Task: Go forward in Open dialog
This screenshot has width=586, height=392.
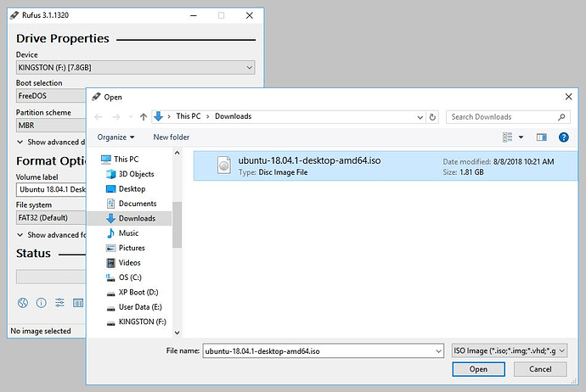Action: coord(116,117)
